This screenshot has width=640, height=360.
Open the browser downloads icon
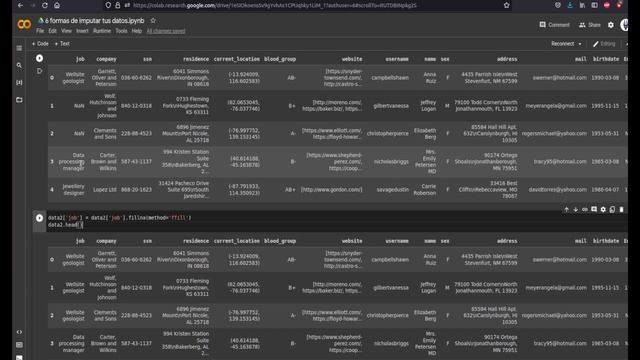[570, 5]
